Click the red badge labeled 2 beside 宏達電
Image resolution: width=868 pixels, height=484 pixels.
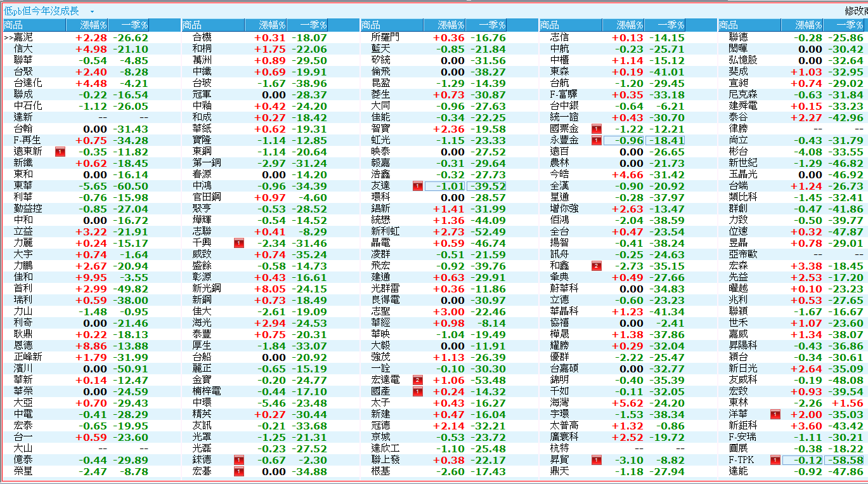[417, 380]
